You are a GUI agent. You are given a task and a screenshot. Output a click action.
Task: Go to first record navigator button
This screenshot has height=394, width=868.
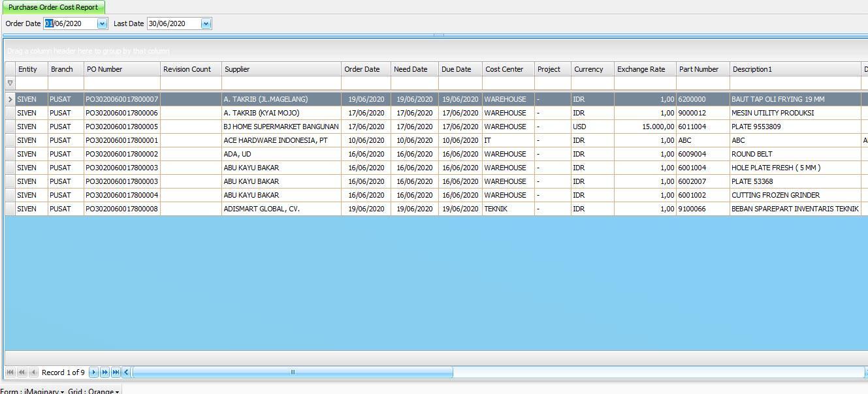coord(10,372)
